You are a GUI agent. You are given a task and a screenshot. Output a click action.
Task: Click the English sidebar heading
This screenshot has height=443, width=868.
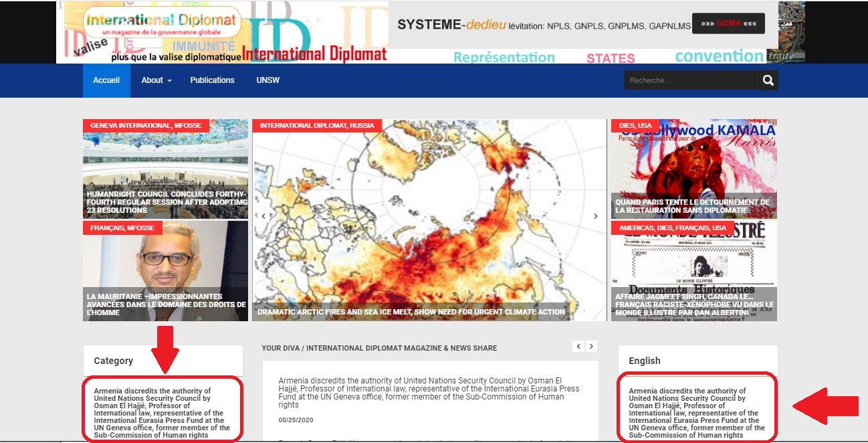pyautogui.click(x=645, y=361)
